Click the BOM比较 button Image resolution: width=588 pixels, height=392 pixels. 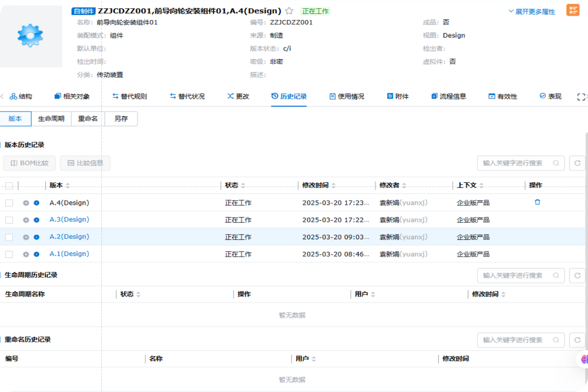tap(29, 163)
